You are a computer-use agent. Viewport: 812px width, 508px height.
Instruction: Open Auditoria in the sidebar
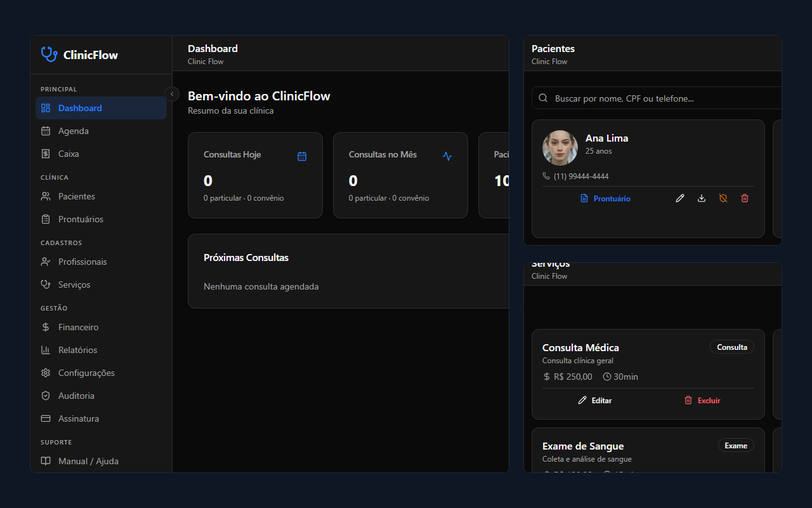coord(101,396)
